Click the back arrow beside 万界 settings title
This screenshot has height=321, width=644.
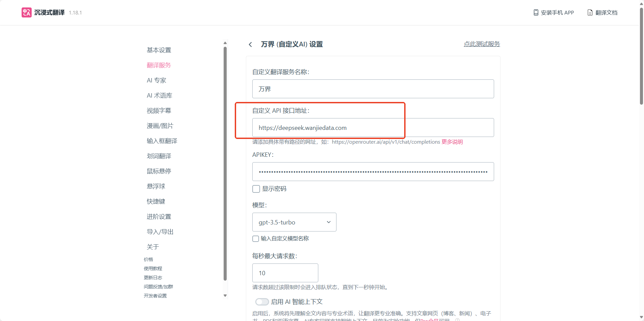[250, 44]
